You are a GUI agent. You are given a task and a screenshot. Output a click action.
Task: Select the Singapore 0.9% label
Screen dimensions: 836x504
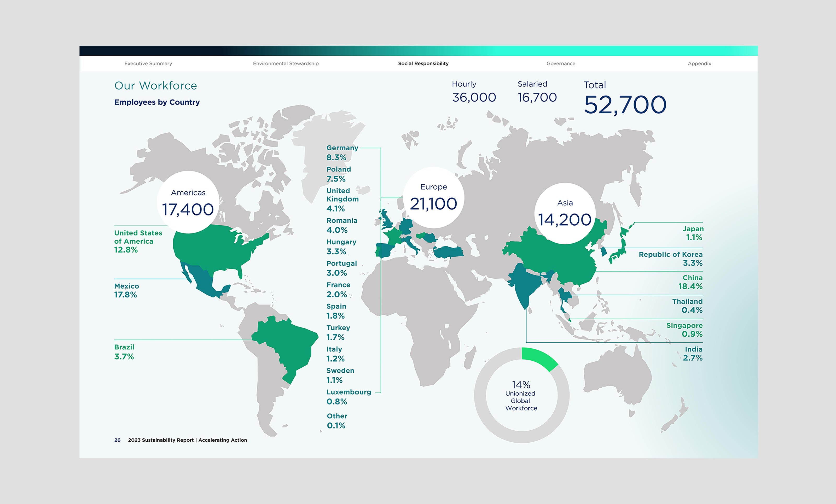coord(684,330)
